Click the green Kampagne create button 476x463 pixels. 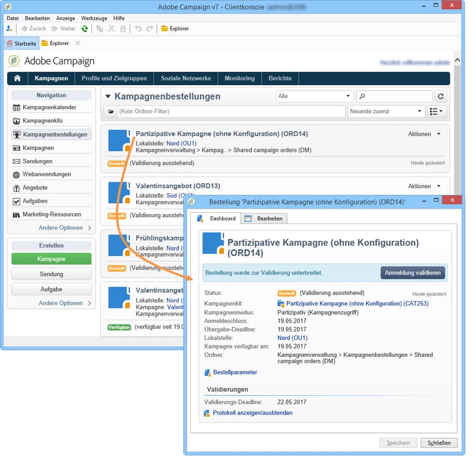[x=51, y=259]
